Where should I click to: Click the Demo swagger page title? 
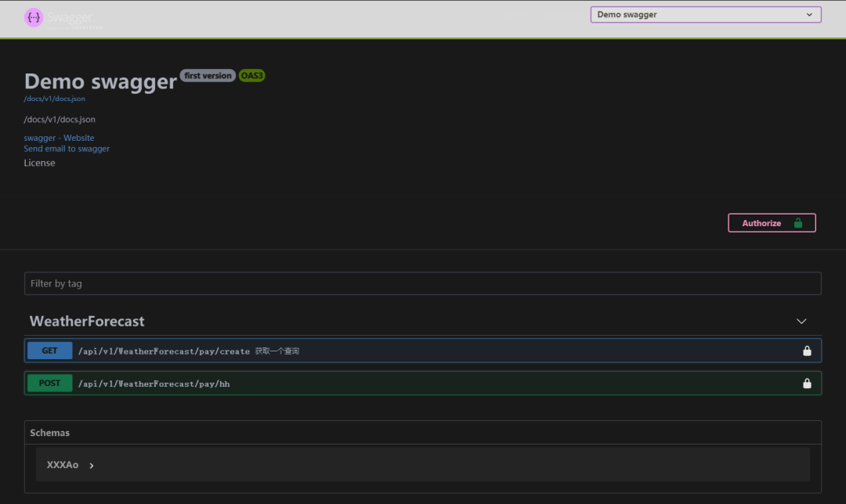[100, 81]
